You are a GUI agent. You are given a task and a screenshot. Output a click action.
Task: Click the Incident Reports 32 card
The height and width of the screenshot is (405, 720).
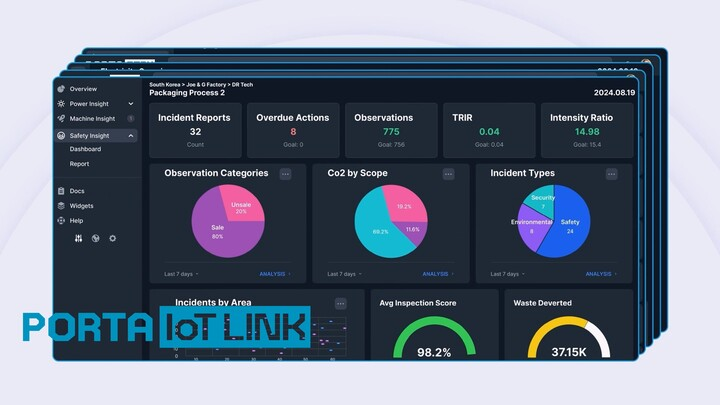coord(195,130)
